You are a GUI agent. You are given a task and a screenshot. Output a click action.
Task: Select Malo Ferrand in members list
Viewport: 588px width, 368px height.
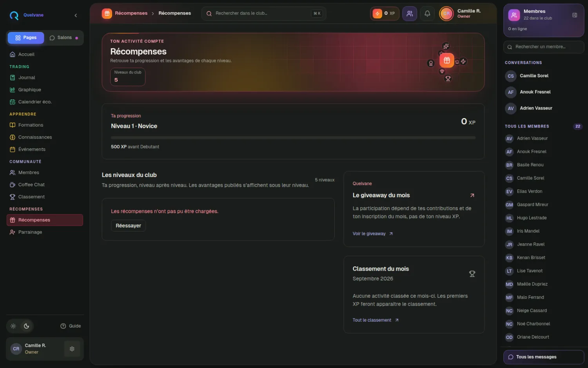coord(544,297)
